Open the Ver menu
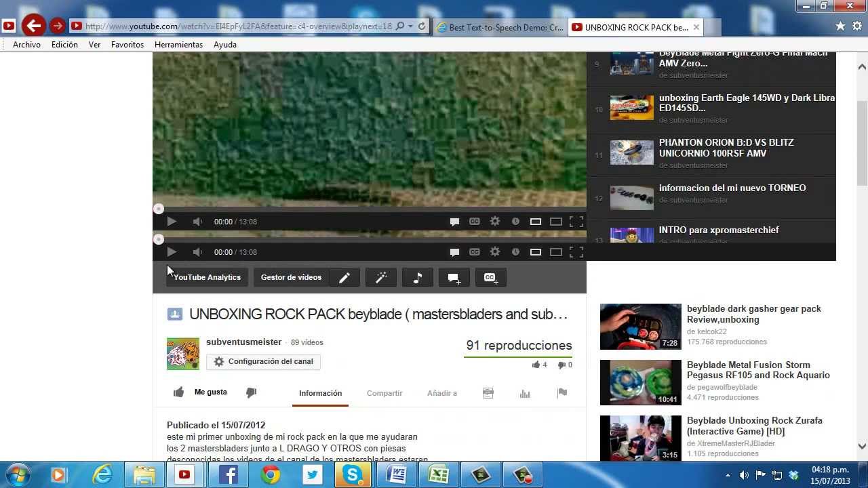Image resolution: width=868 pixels, height=488 pixels. pos(95,45)
